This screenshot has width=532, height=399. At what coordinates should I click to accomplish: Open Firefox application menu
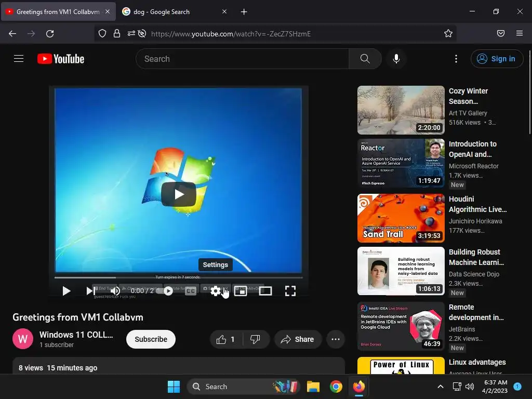pyautogui.click(x=520, y=33)
